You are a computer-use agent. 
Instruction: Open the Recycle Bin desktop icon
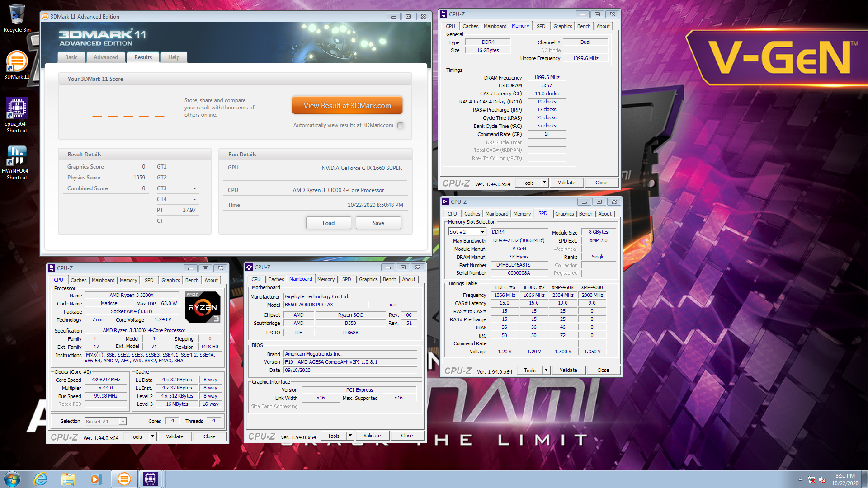click(x=17, y=19)
